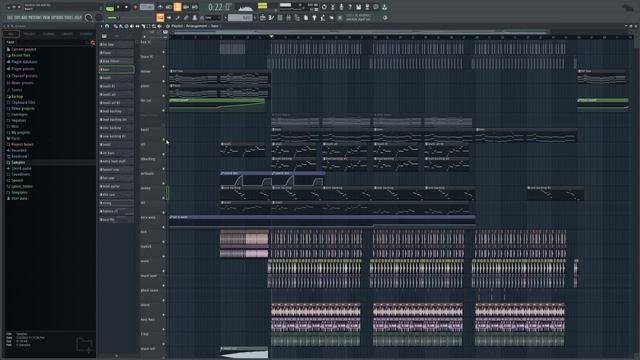This screenshot has width=640, height=360.
Task: Select the lead backing pattern in picker
Action: pyautogui.click(x=116, y=111)
